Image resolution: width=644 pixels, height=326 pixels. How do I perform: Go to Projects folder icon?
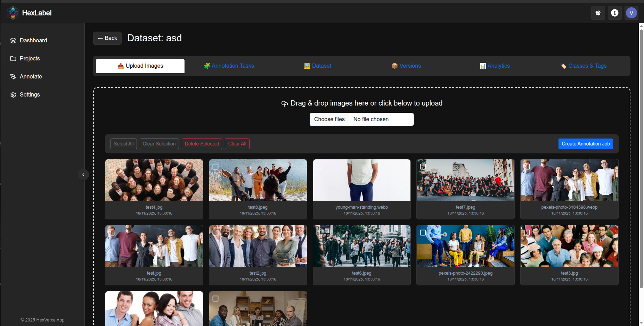click(13, 59)
